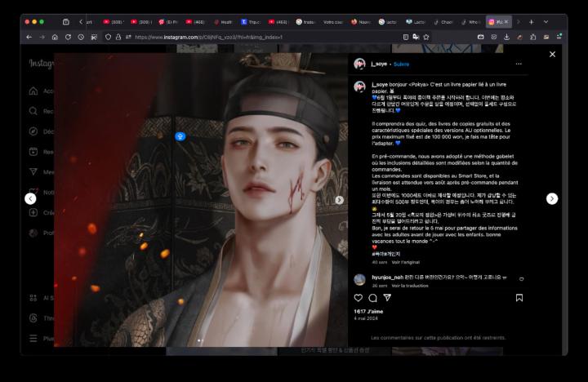This screenshot has height=382, width=588.
Task: Save the post with the bookmark icon
Action: coord(519,298)
